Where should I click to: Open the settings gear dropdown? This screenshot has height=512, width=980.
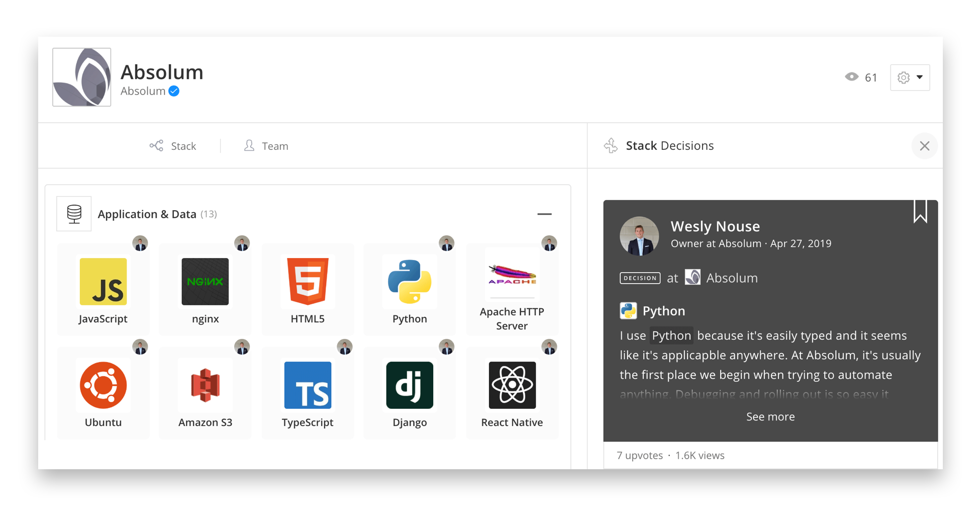910,77
